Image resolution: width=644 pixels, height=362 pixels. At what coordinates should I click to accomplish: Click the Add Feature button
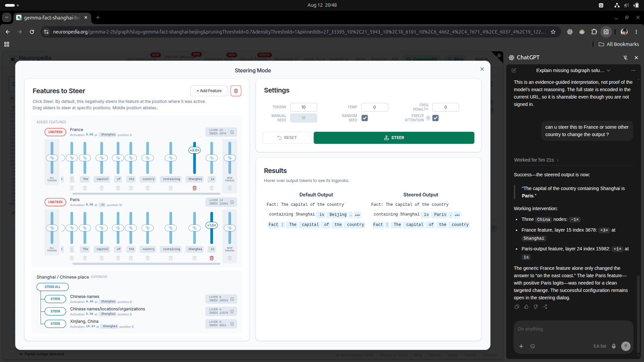pos(209,91)
